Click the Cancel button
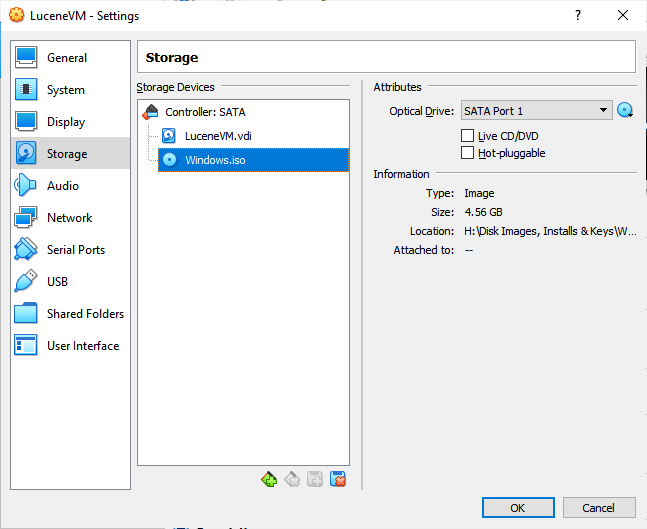Viewport: 647px width, 529px height. 599,507
